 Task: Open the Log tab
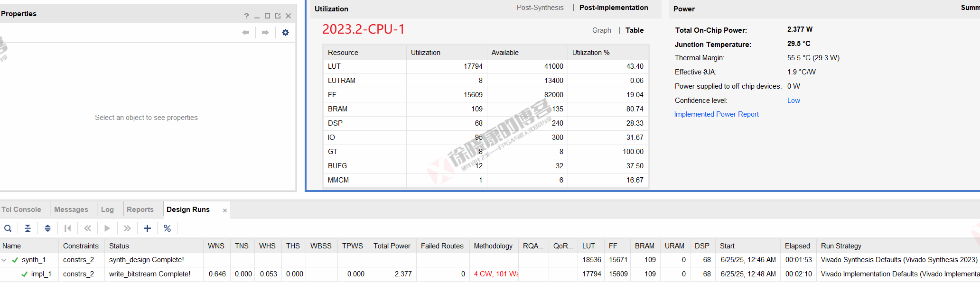click(107, 210)
